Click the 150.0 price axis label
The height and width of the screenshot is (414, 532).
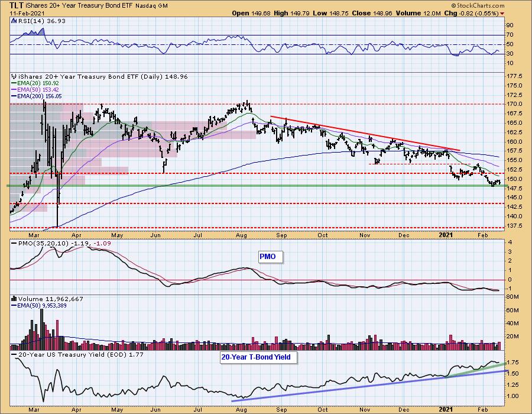[x=514, y=179]
